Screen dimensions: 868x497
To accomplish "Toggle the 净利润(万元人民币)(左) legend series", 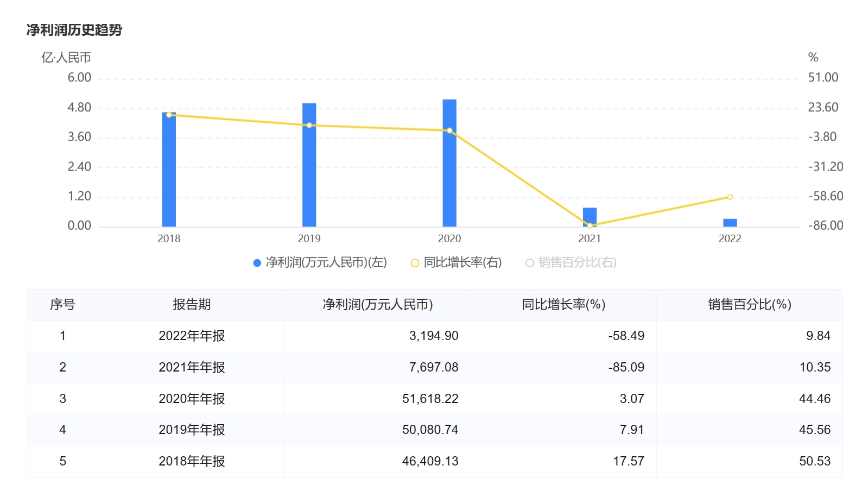I will pos(326,263).
